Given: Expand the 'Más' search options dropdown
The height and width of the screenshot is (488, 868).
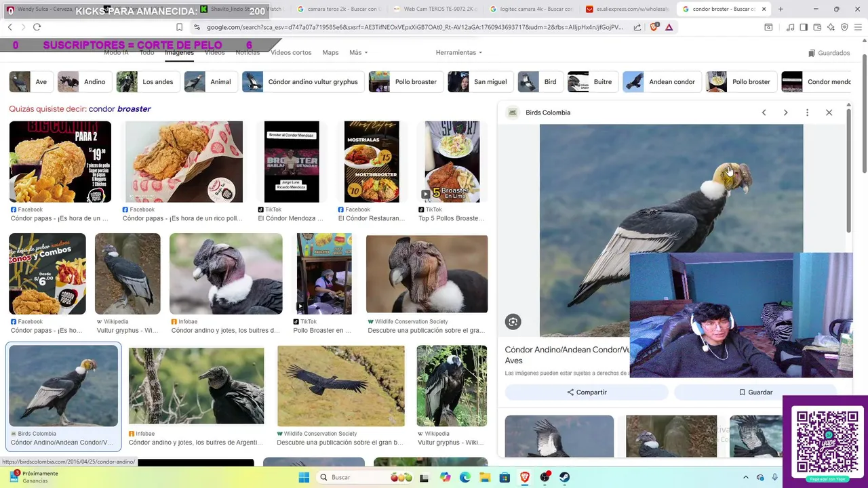Looking at the screenshot, I should (x=358, y=53).
